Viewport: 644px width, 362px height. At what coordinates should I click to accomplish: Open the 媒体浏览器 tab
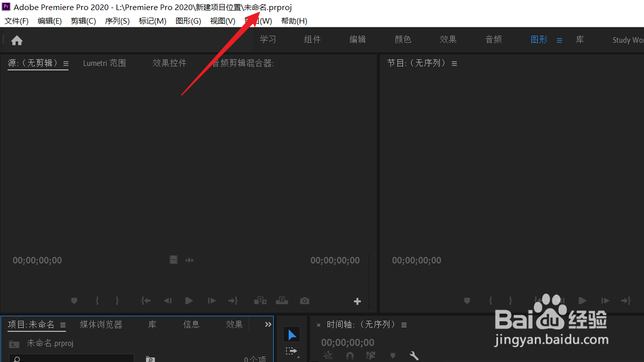(x=101, y=325)
